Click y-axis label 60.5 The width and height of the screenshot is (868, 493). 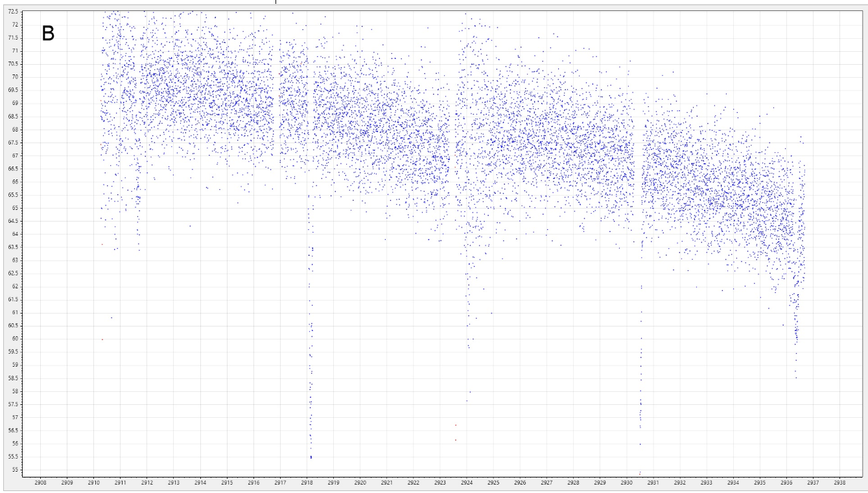pyautogui.click(x=14, y=326)
